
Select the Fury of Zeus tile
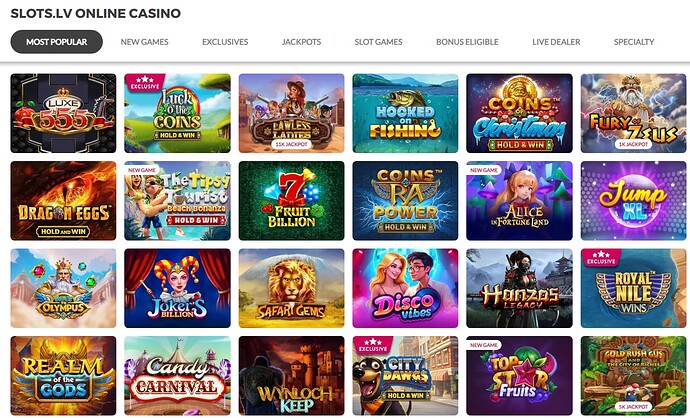point(633,113)
